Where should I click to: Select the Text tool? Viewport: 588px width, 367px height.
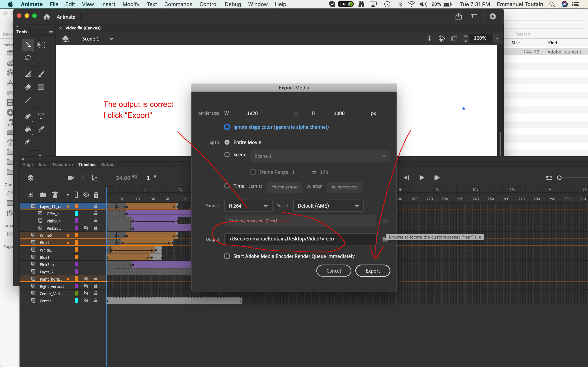pos(41,116)
